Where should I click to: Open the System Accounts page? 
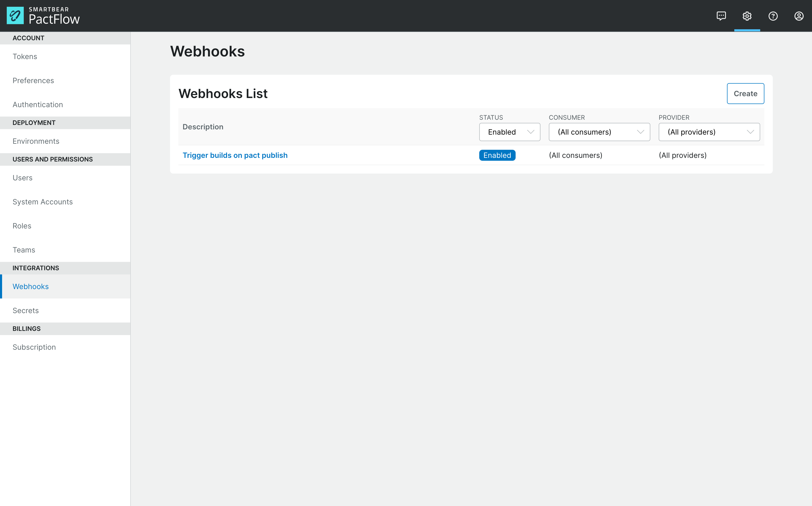(x=43, y=202)
